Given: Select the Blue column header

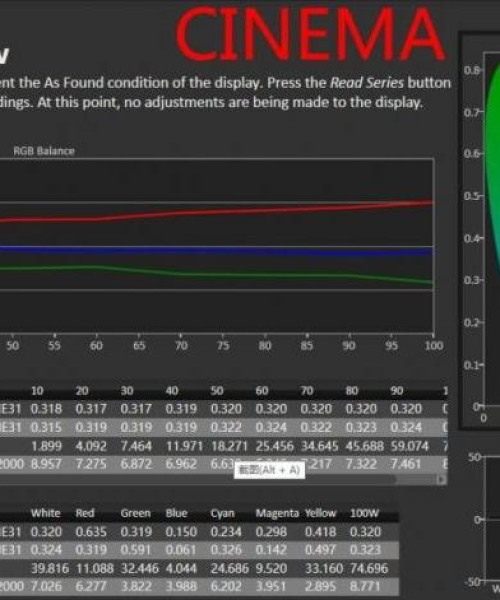Looking at the screenshot, I should click(x=176, y=513).
